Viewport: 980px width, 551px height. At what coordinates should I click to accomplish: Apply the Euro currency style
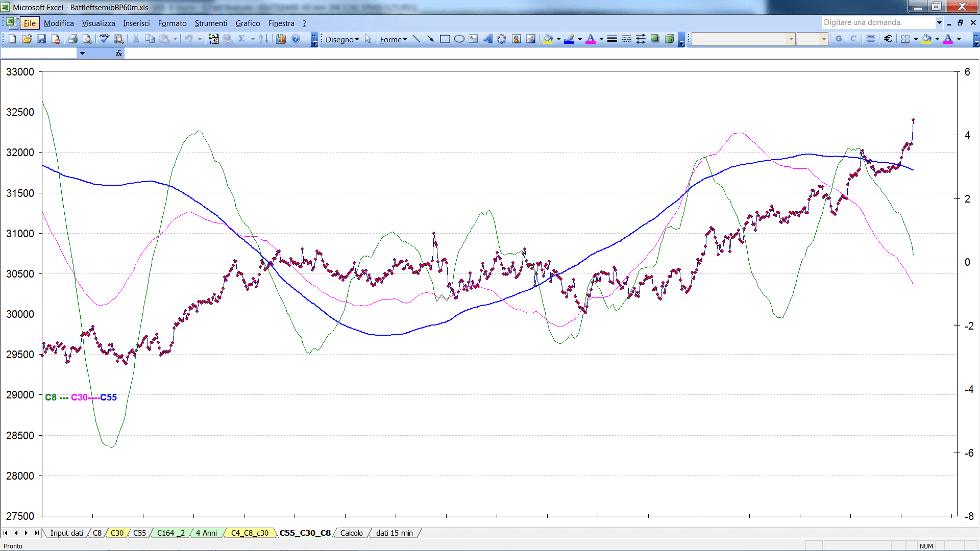888,39
